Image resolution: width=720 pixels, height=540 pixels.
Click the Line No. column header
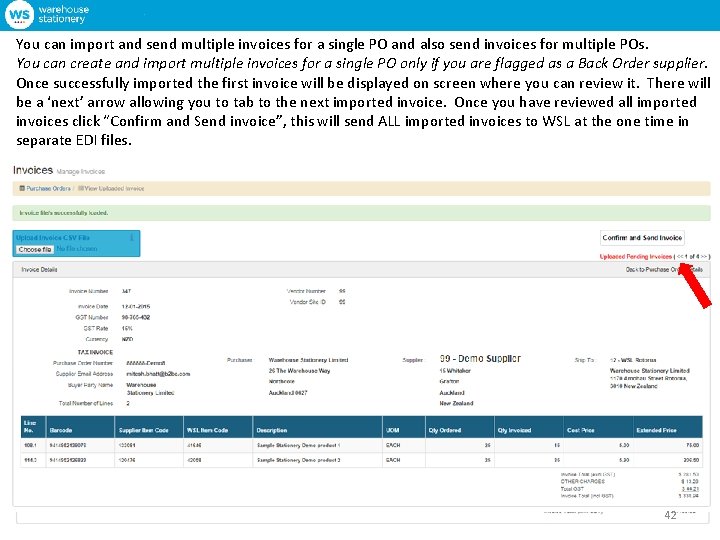click(34, 427)
